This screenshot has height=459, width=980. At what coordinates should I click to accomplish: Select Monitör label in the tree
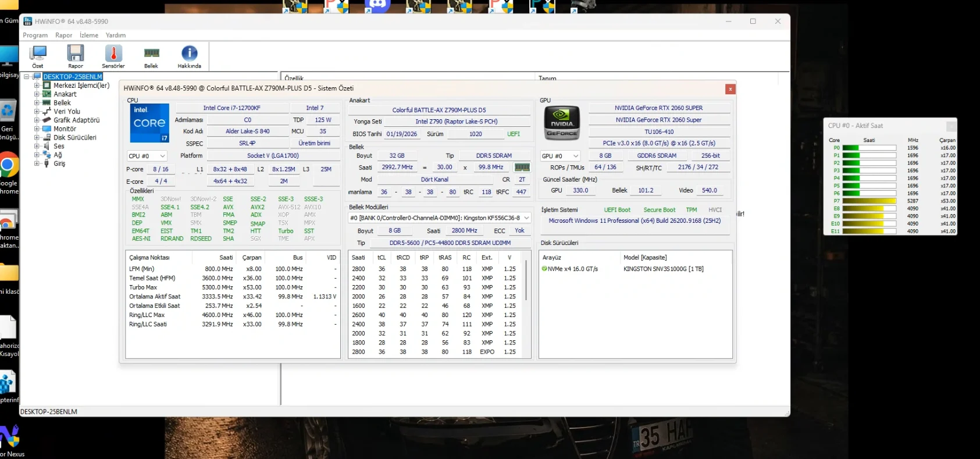click(65, 129)
